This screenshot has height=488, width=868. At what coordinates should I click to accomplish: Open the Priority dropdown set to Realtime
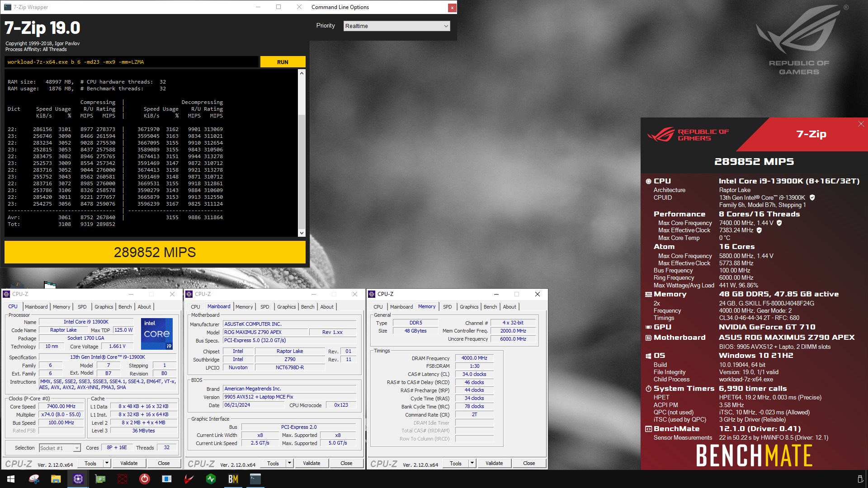point(396,26)
